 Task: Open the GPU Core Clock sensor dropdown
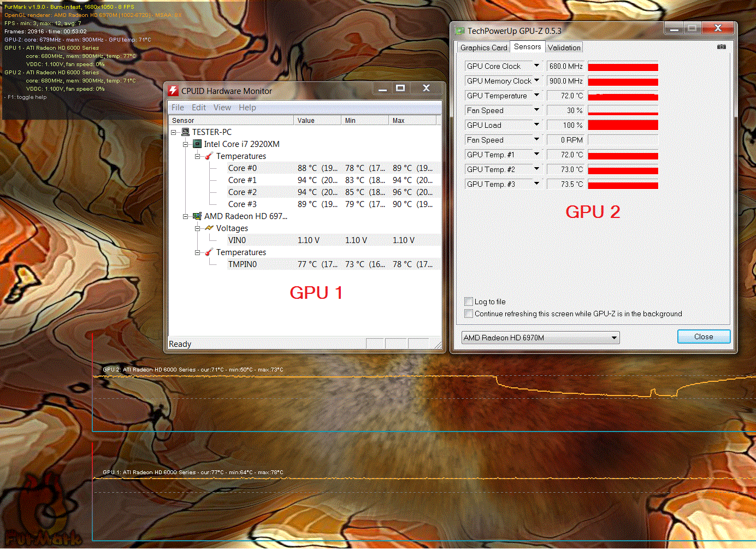tap(536, 66)
